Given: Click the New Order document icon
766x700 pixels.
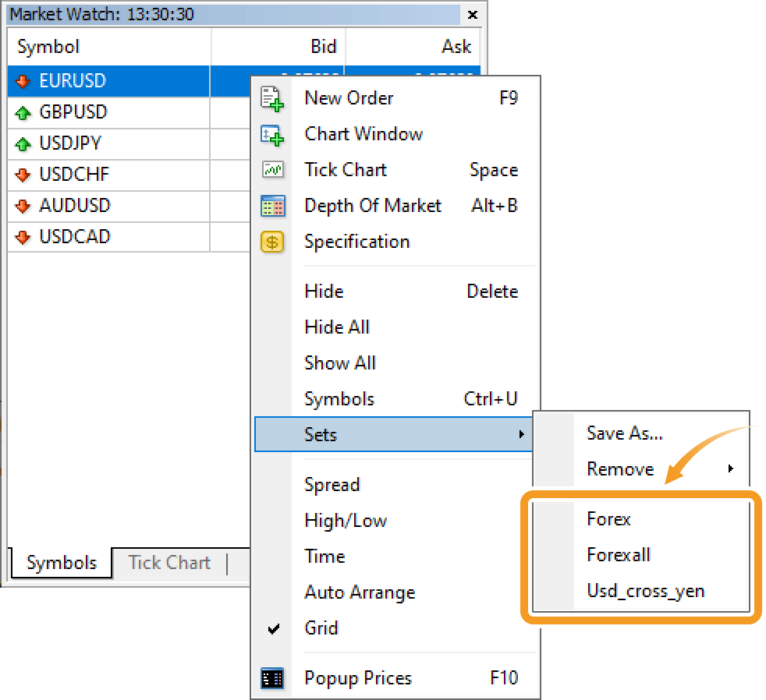Looking at the screenshot, I should pyautogui.click(x=272, y=98).
